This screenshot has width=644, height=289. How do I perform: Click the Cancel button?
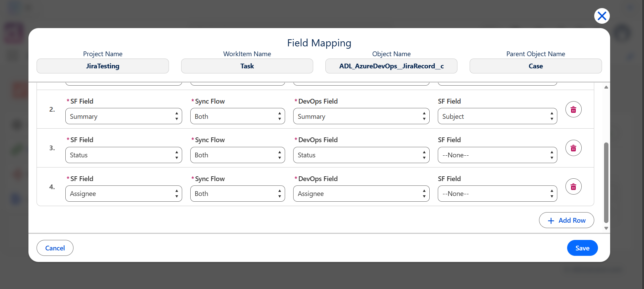(x=55, y=248)
